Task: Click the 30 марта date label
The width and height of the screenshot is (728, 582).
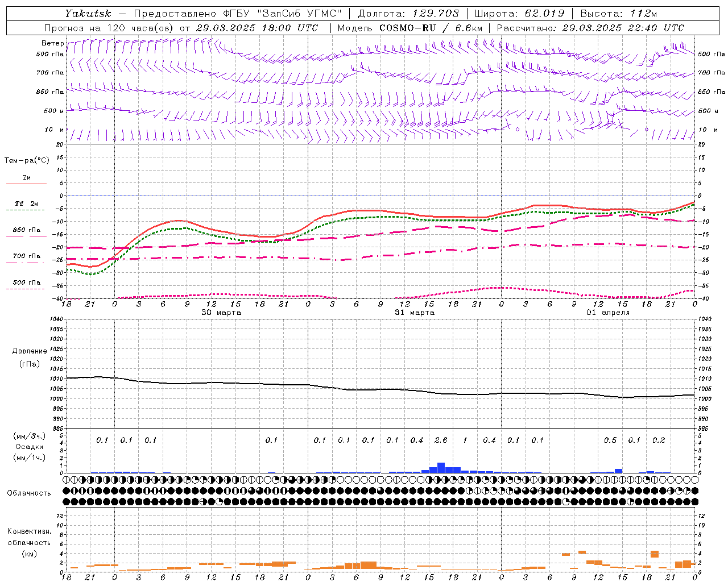Action: pos(221,313)
